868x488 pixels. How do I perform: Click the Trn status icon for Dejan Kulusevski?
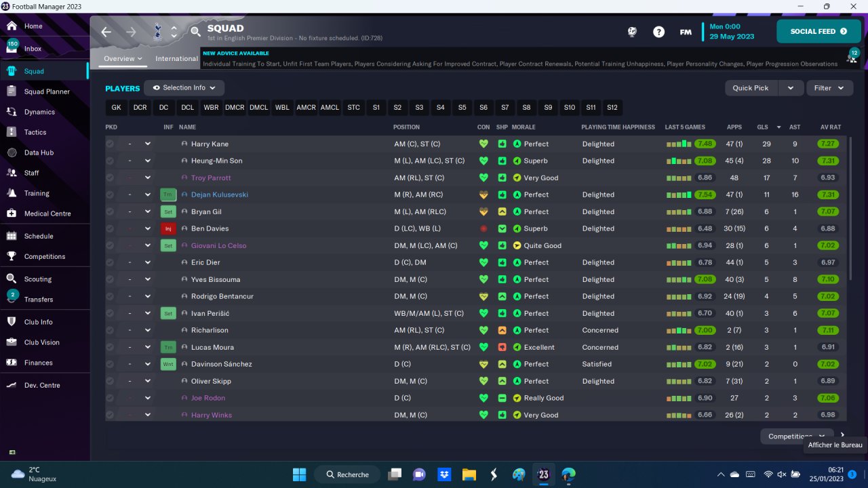[168, 195]
